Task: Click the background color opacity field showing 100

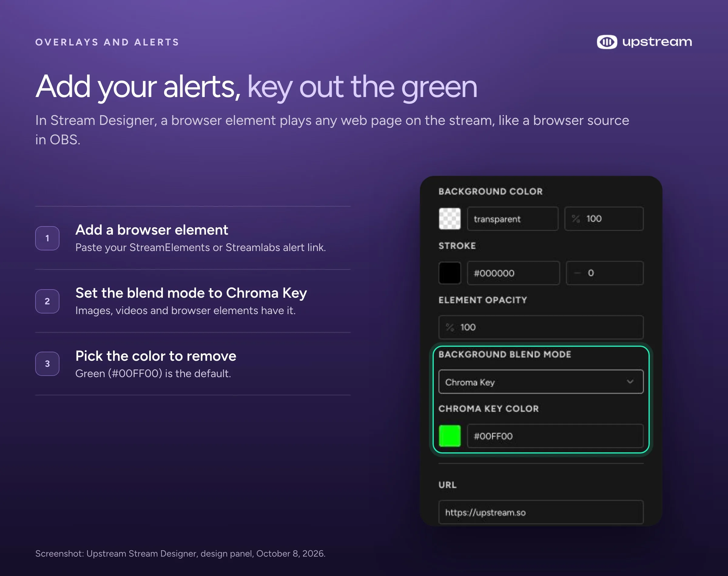Action: point(604,219)
